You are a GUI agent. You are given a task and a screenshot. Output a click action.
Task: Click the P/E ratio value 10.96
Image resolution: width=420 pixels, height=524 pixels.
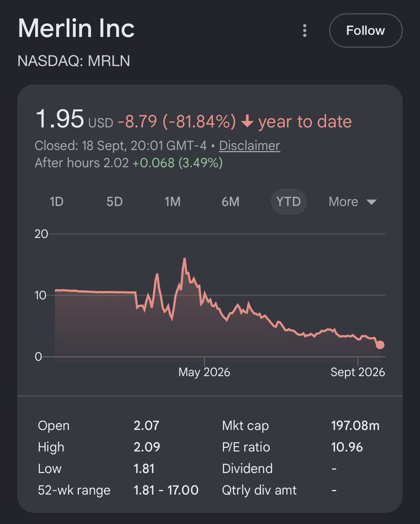click(x=347, y=447)
